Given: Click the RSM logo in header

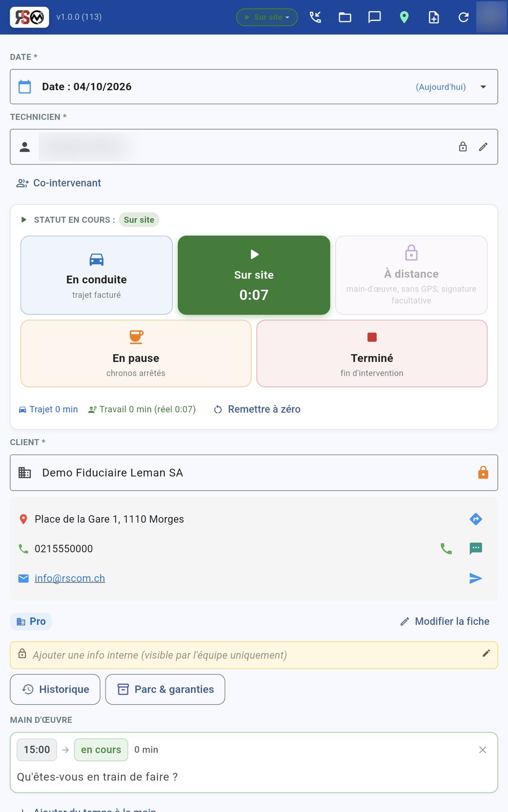Looking at the screenshot, I should click(29, 17).
